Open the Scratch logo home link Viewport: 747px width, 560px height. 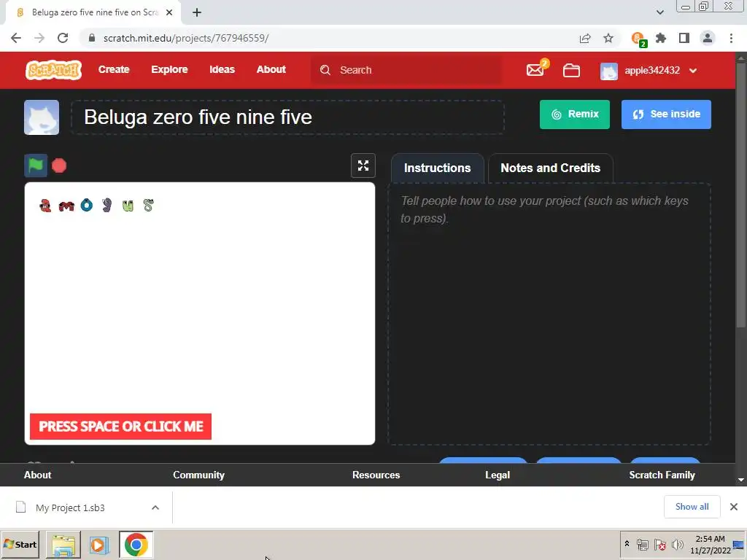[53, 70]
